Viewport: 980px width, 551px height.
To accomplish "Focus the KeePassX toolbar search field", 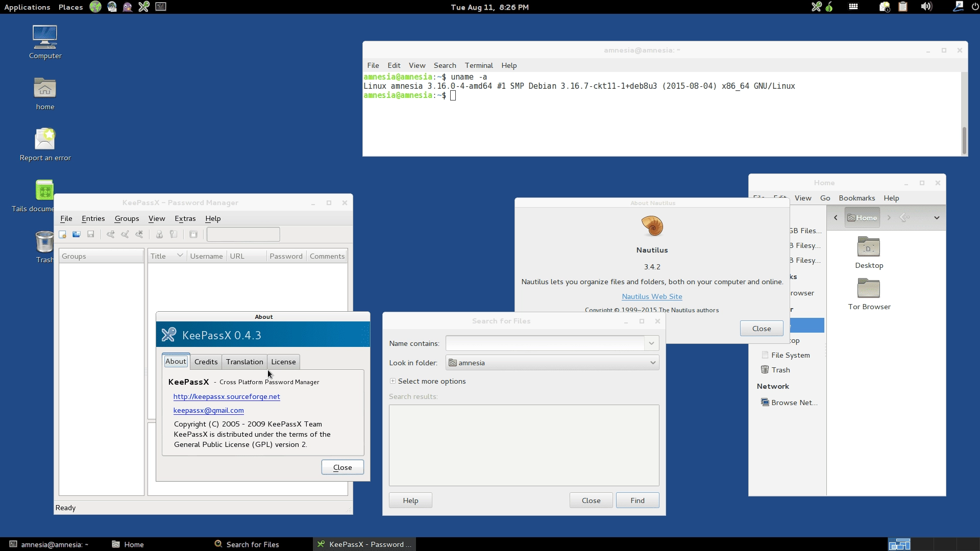I will point(243,234).
